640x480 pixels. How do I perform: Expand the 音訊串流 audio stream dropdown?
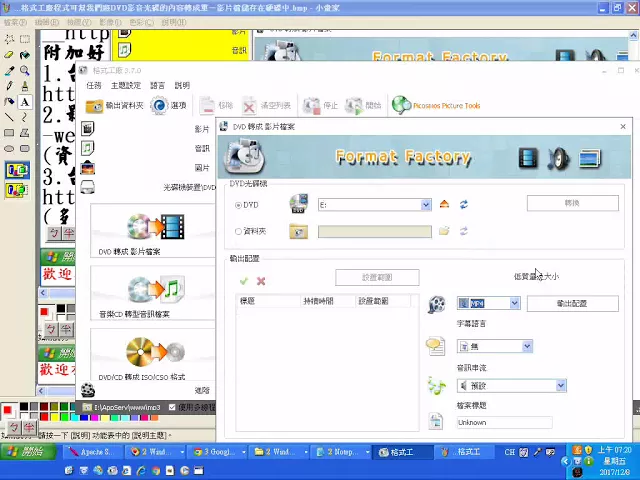pos(561,385)
